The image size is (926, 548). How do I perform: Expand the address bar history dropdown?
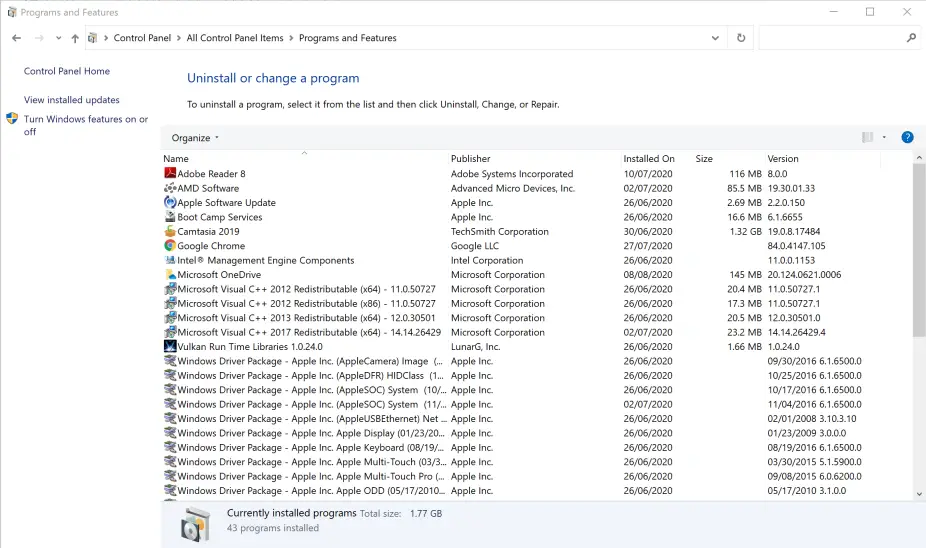[x=715, y=38]
